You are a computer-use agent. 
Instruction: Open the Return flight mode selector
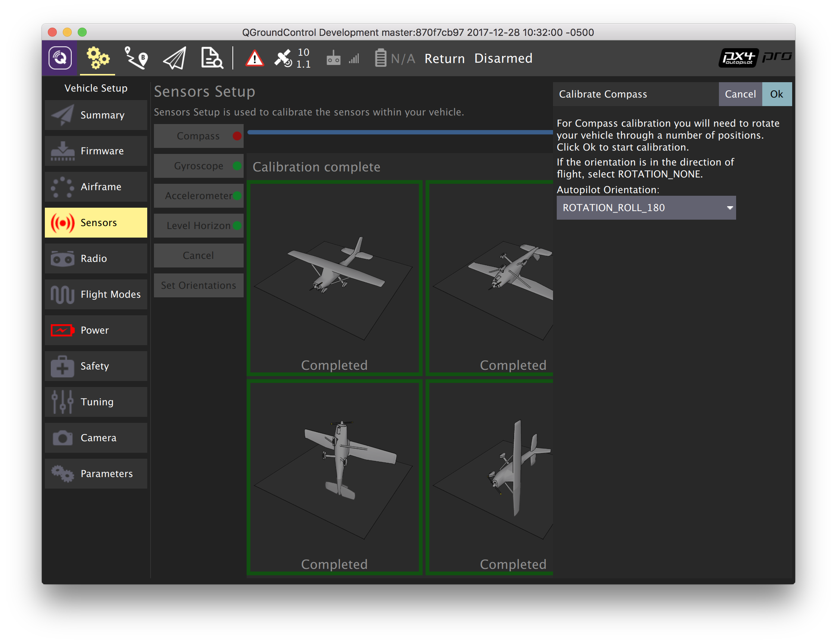(x=444, y=58)
